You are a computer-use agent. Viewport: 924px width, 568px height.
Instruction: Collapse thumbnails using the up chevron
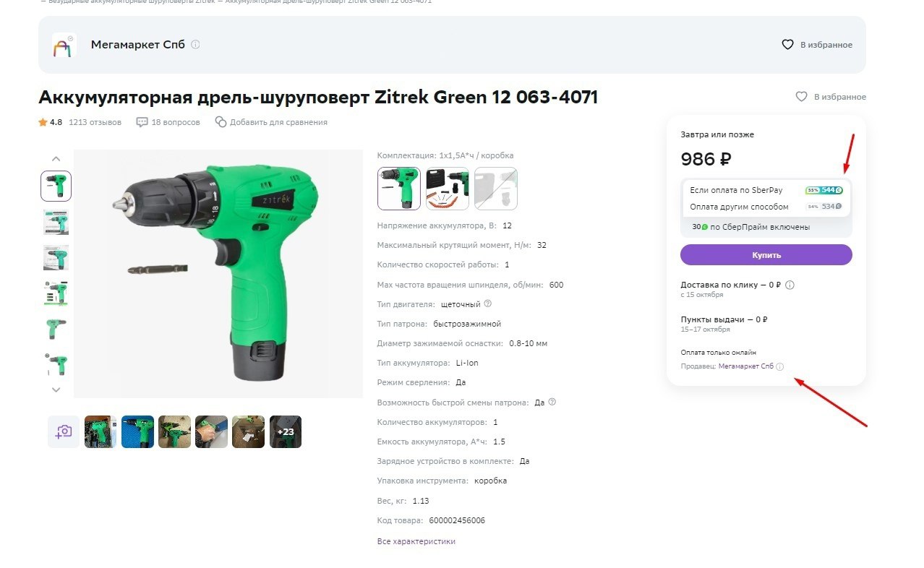(x=56, y=159)
